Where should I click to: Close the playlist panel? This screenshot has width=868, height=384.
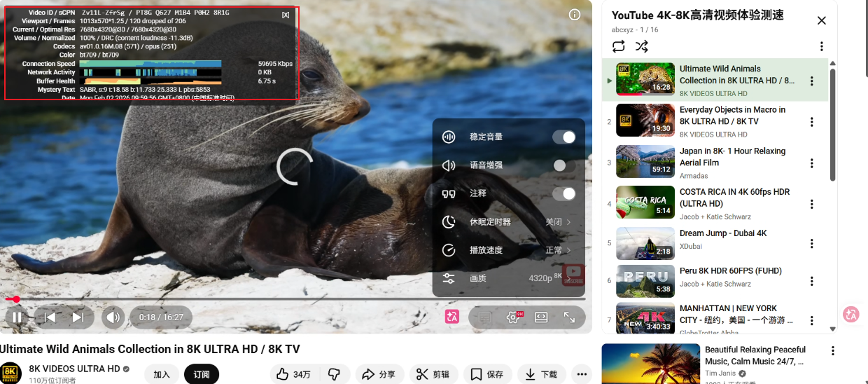(x=822, y=20)
